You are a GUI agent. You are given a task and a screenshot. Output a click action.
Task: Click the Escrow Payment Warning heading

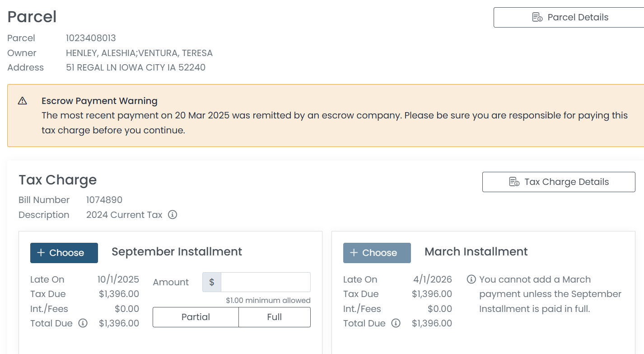click(99, 101)
